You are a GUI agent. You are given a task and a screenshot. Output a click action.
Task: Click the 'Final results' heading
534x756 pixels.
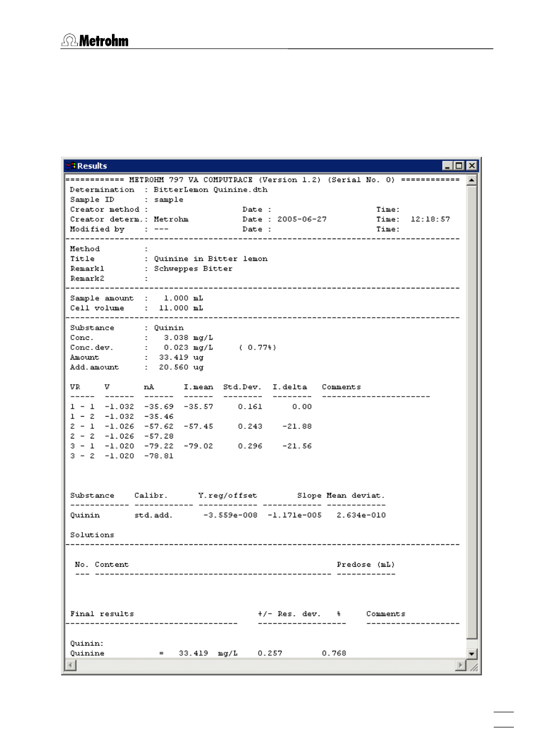coord(102,614)
